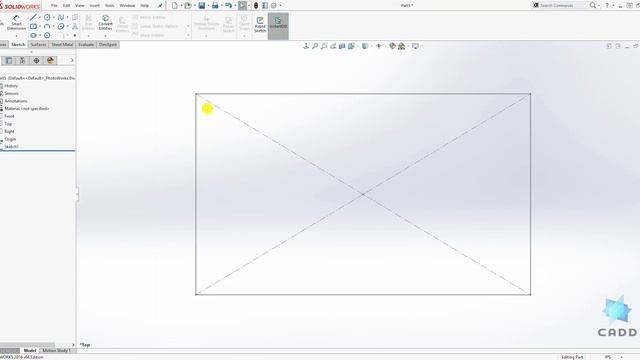Click the Apply Scene icon
Image resolution: width=640 pixels, height=360 pixels.
pos(402,46)
